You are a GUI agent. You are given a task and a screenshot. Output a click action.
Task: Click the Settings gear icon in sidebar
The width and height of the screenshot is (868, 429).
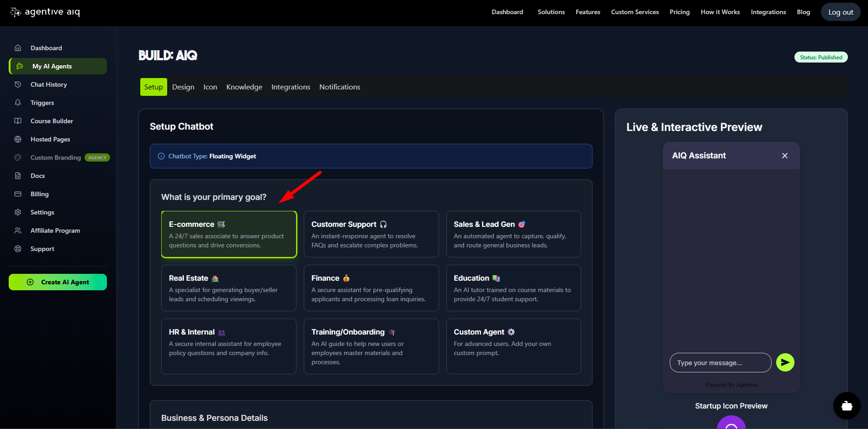click(18, 212)
